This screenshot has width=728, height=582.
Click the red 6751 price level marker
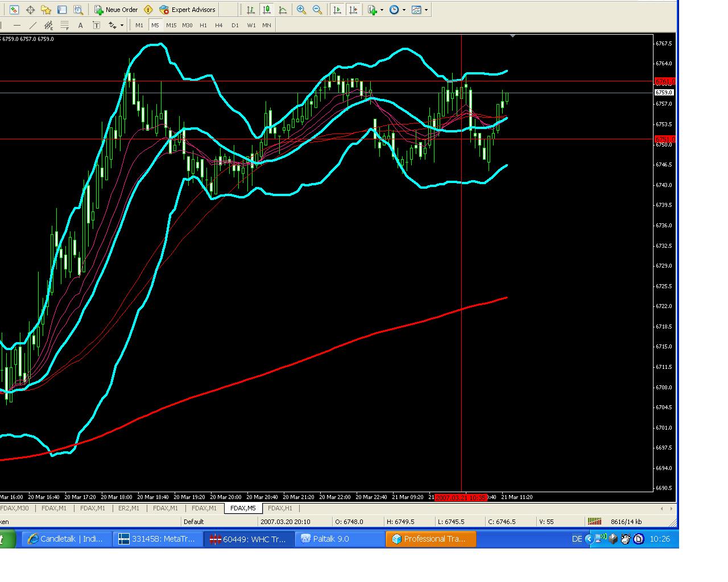click(x=664, y=139)
